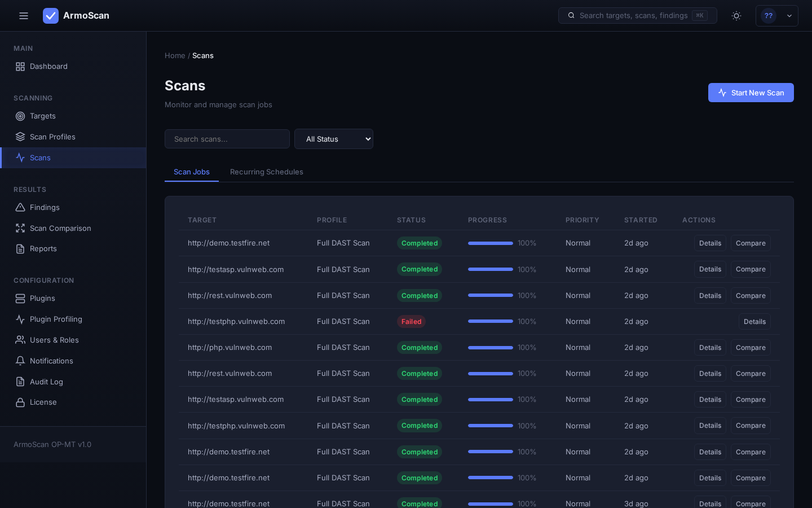The image size is (812, 508).
Task: Toggle light theme with the sun icon
Action: coord(736,16)
